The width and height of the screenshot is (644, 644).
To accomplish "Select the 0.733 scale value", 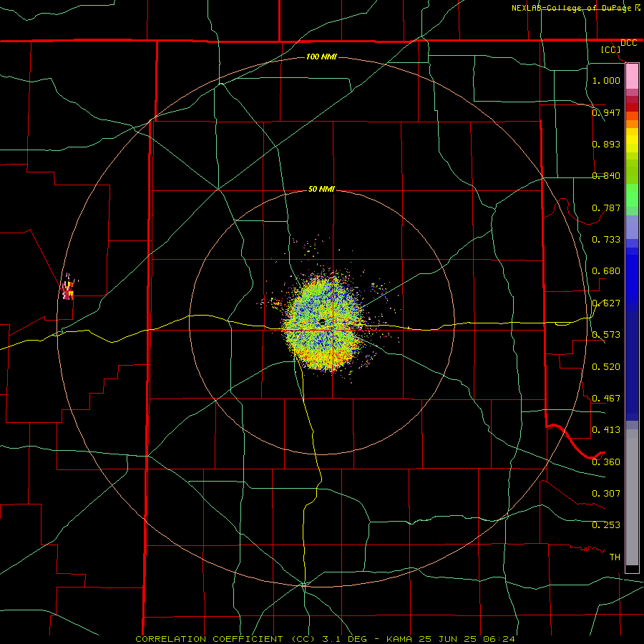I will coord(606,239).
